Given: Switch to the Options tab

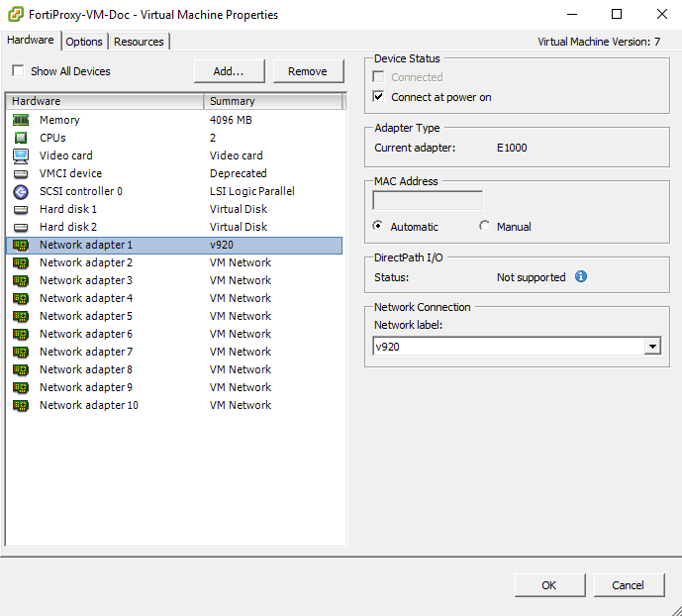Looking at the screenshot, I should (84, 42).
